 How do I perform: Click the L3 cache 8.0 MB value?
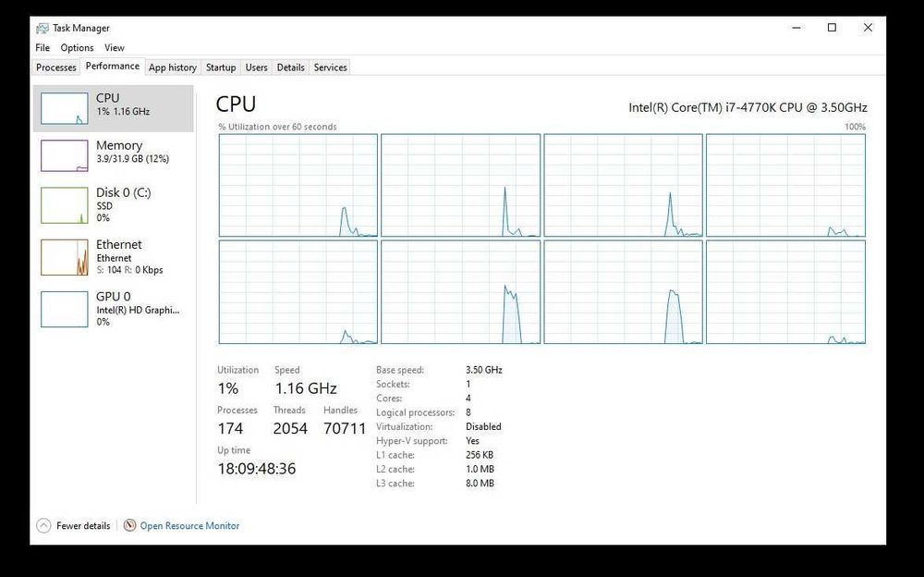pos(480,484)
